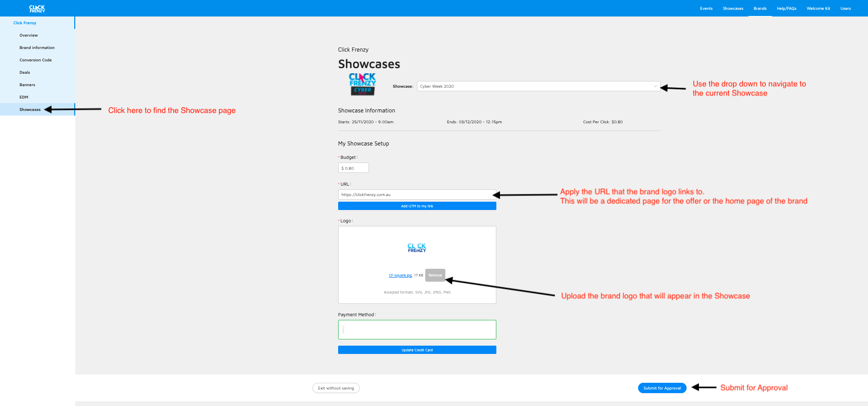This screenshot has height=406, width=868.
Task: Open Help/FAQs in the top bar
Action: click(x=787, y=8)
